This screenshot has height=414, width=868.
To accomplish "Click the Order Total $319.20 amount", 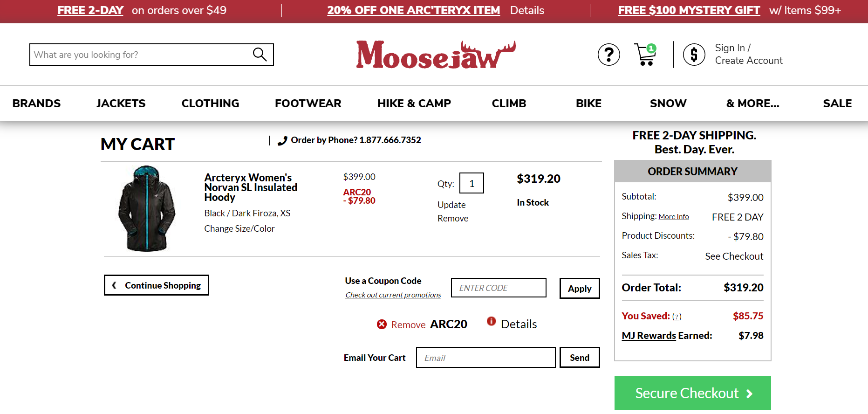I will [x=743, y=288].
